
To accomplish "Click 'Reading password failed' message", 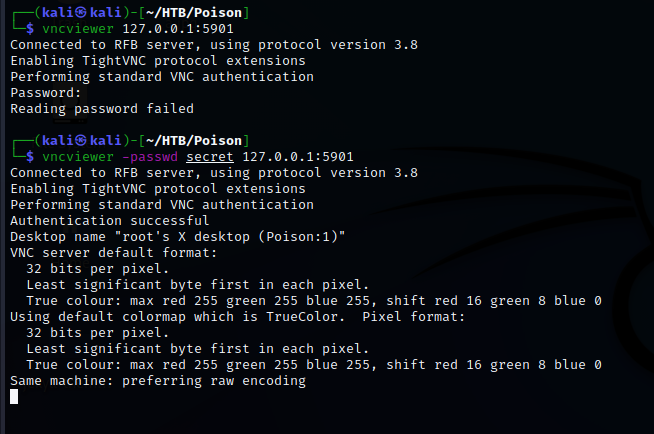I will [x=101, y=109].
